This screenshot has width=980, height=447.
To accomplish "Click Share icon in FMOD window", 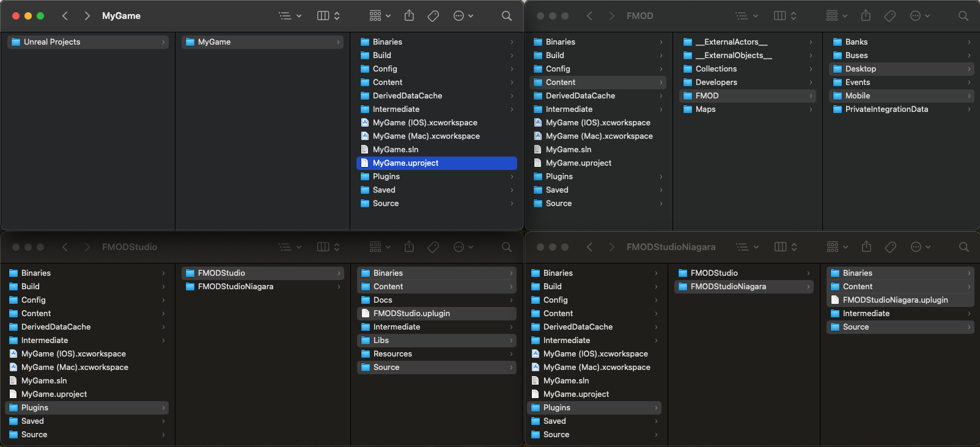I will [866, 16].
